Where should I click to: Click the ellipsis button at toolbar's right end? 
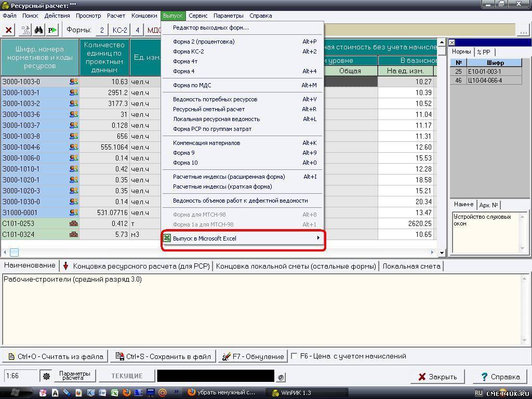coord(524,31)
